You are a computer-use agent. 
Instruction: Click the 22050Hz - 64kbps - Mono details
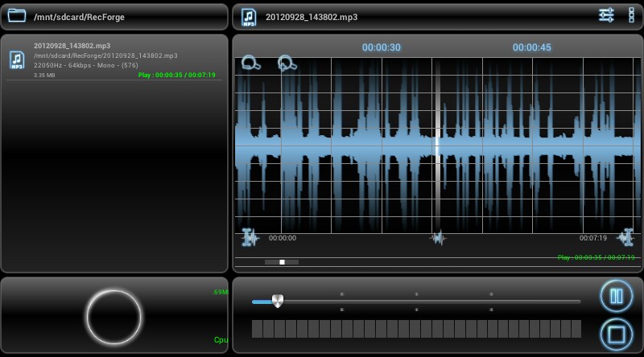[86, 65]
